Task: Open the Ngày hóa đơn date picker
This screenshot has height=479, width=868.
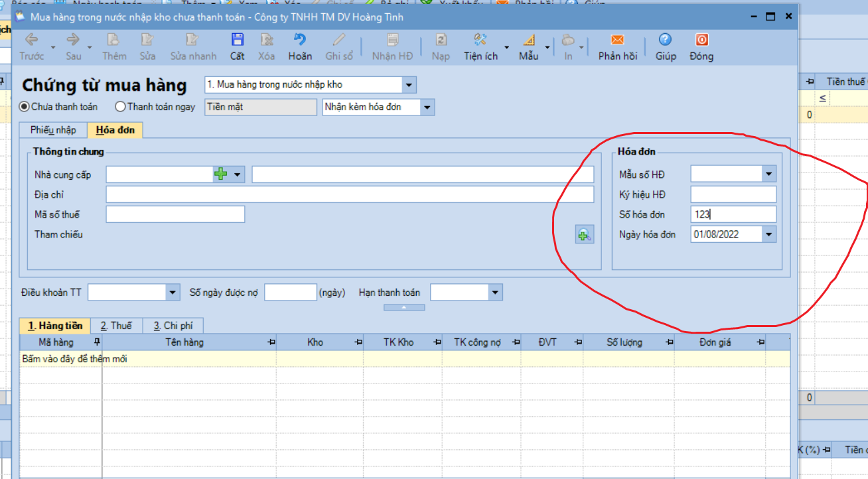Action: click(x=769, y=234)
